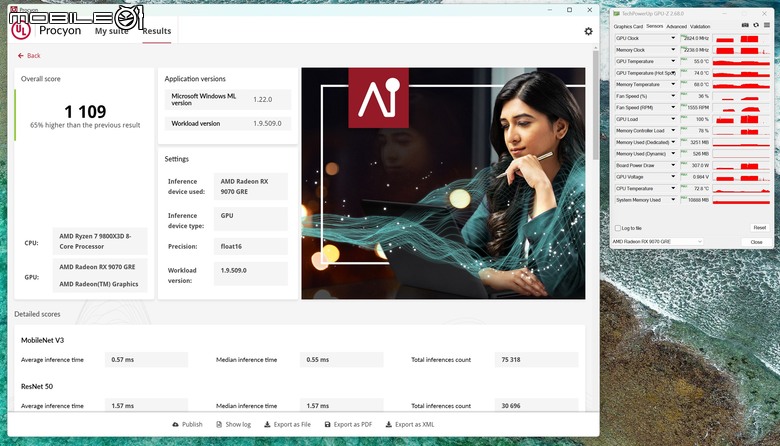This screenshot has width=780, height=446.
Task: Publish the benchmark result
Action: coord(187,425)
